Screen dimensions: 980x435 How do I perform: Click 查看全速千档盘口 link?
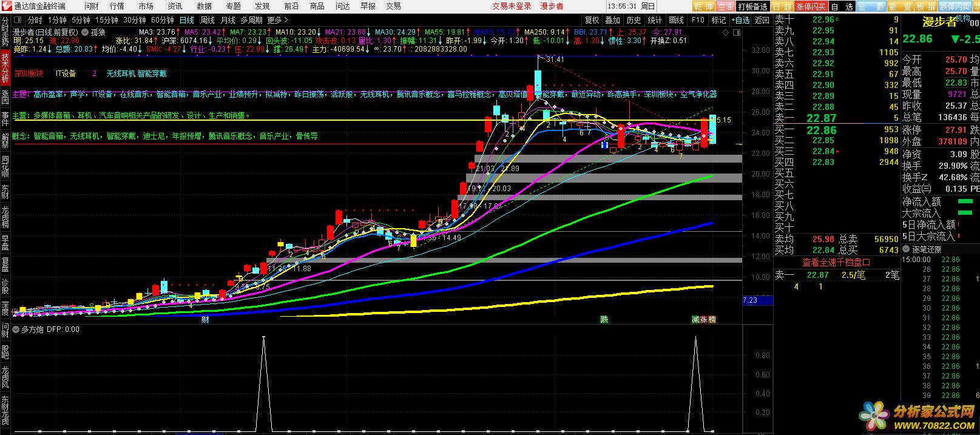click(836, 263)
